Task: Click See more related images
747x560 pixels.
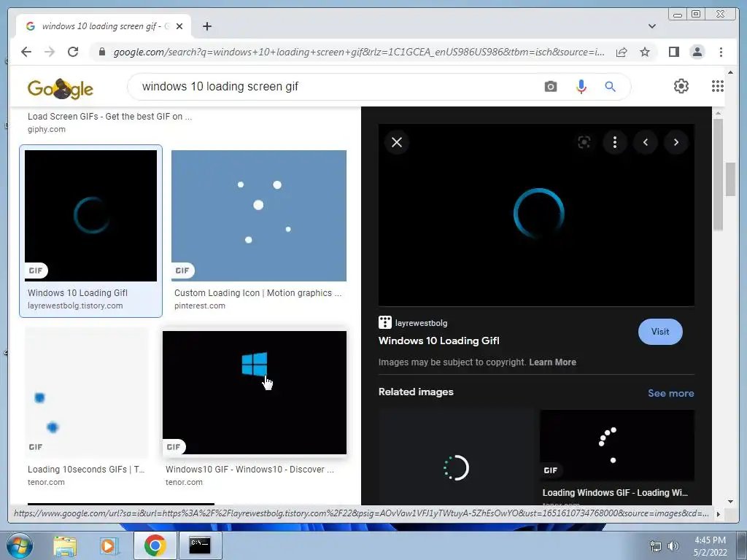Action: 670,393
